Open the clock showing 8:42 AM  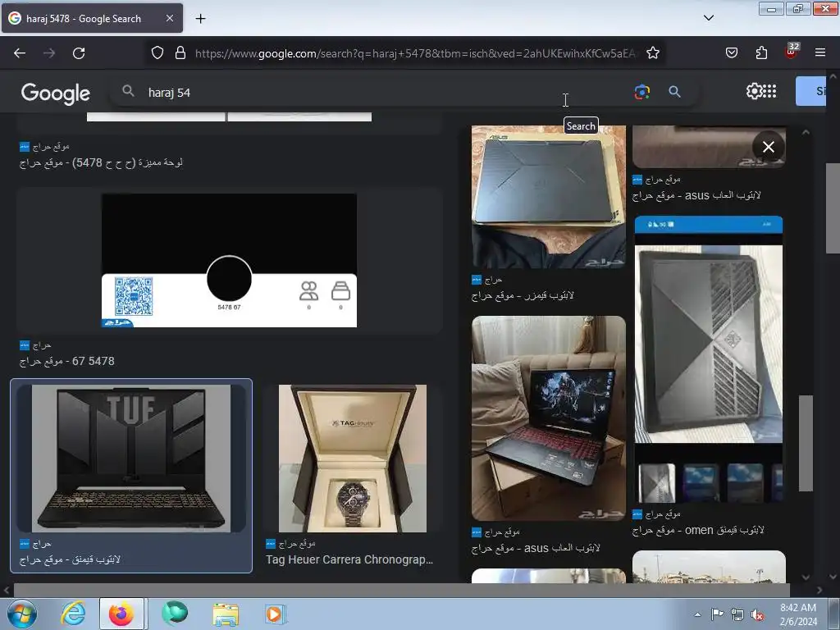coord(798,614)
